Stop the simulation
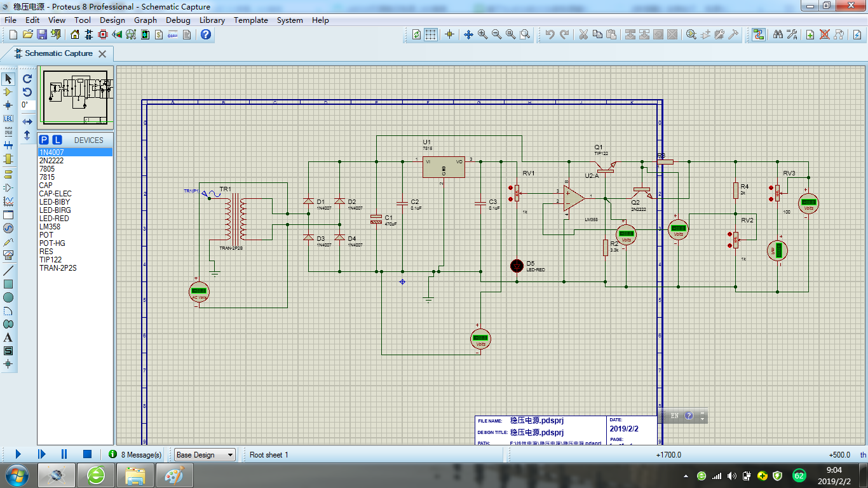This screenshot has height=488, width=868. [x=88, y=454]
